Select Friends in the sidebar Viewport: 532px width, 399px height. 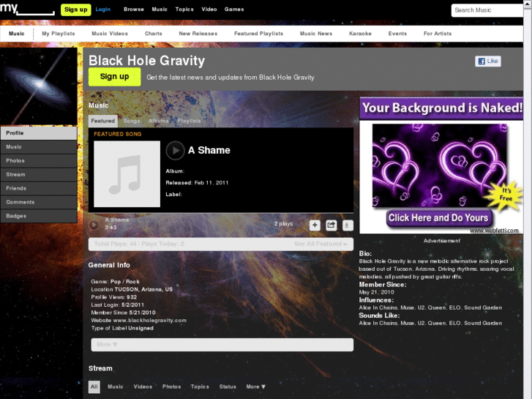[x=39, y=188]
